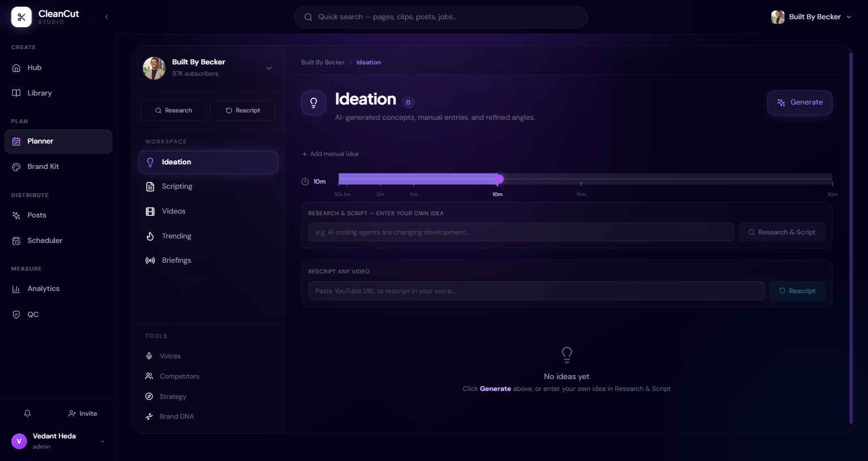Click the CleanCut Studio scissors logo
This screenshot has width=868, height=461.
point(21,17)
